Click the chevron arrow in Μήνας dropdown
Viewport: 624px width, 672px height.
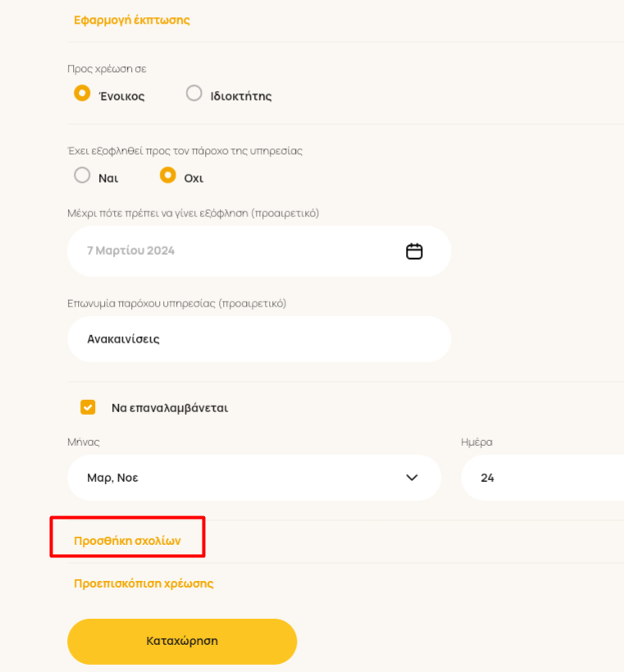click(412, 478)
